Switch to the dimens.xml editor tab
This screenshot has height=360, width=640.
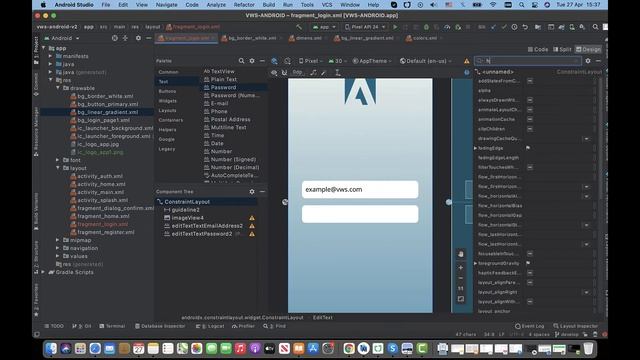(x=308, y=38)
